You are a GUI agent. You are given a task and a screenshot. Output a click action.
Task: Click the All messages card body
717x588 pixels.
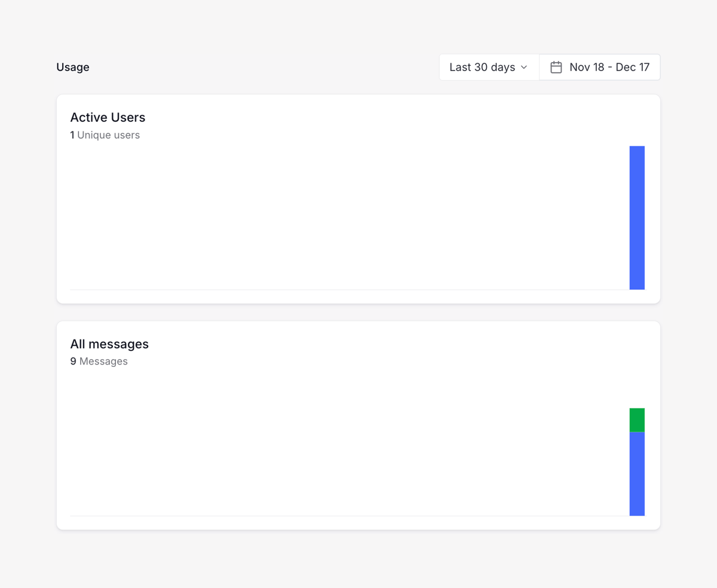coord(358,424)
